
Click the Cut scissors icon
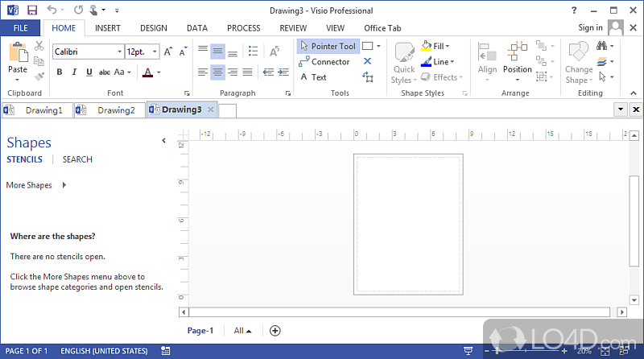click(39, 46)
